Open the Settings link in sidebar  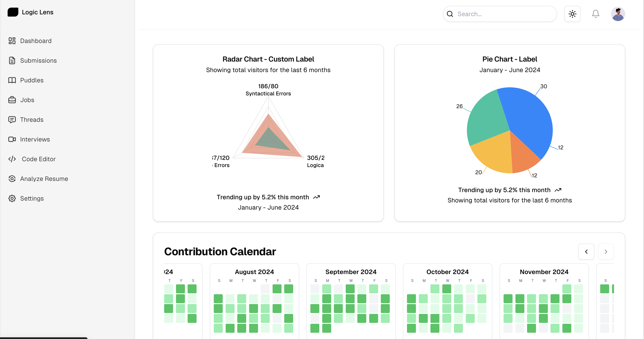tap(32, 198)
